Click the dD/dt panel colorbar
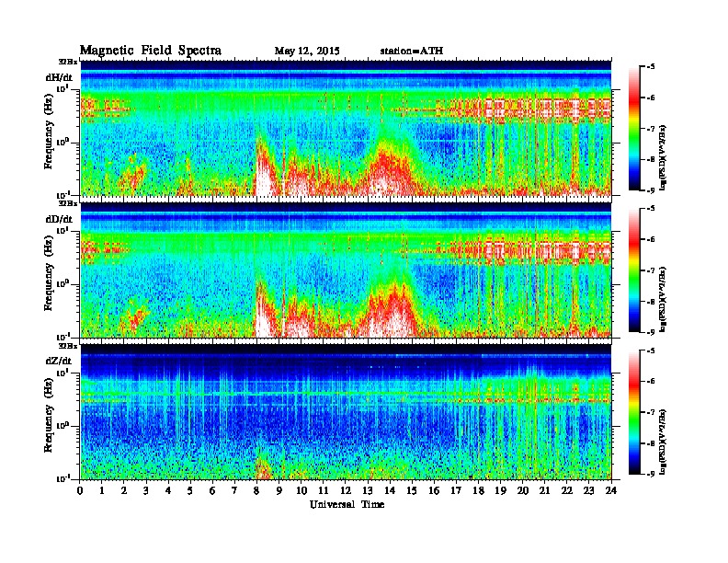Viewport: 728px width, 563px height. 634,270
